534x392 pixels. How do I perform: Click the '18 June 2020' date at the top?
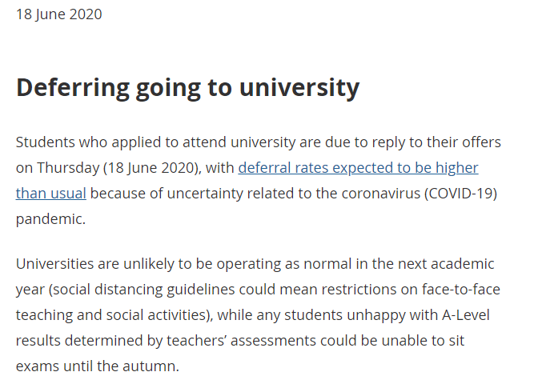click(x=59, y=14)
